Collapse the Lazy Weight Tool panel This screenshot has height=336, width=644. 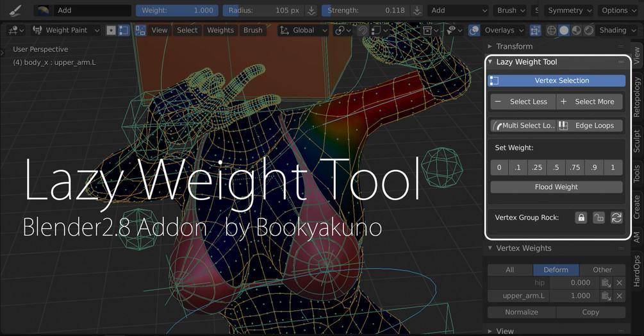[x=490, y=62]
